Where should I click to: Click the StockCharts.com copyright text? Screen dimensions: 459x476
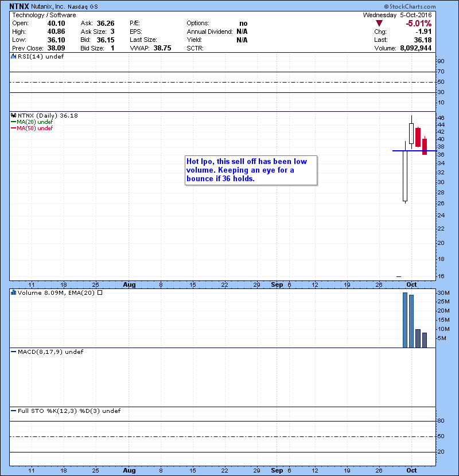click(x=410, y=6)
